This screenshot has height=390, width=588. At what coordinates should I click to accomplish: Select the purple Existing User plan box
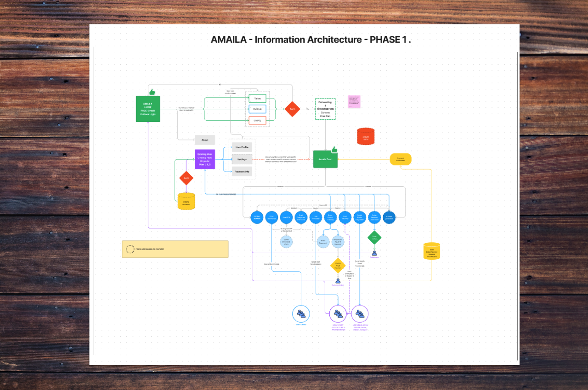point(205,159)
